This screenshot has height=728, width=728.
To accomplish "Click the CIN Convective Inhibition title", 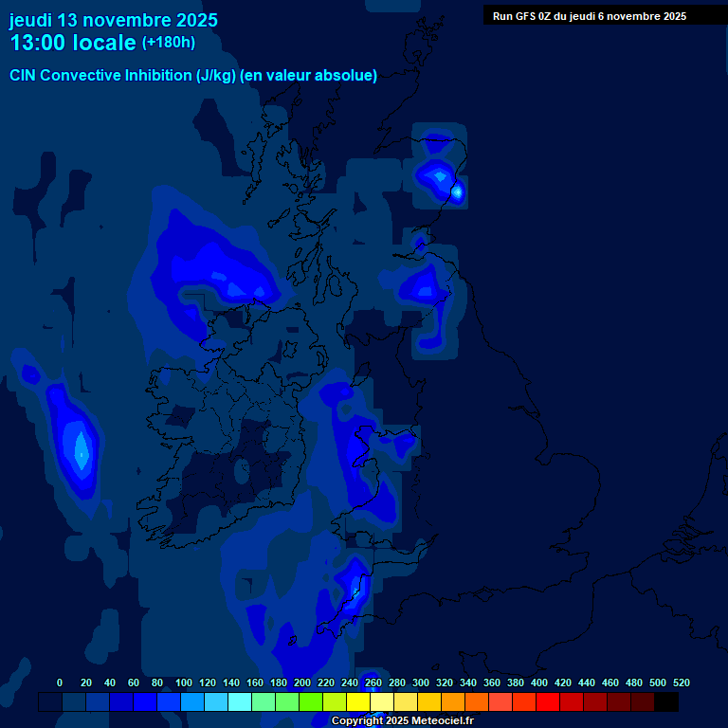I will coord(193,76).
